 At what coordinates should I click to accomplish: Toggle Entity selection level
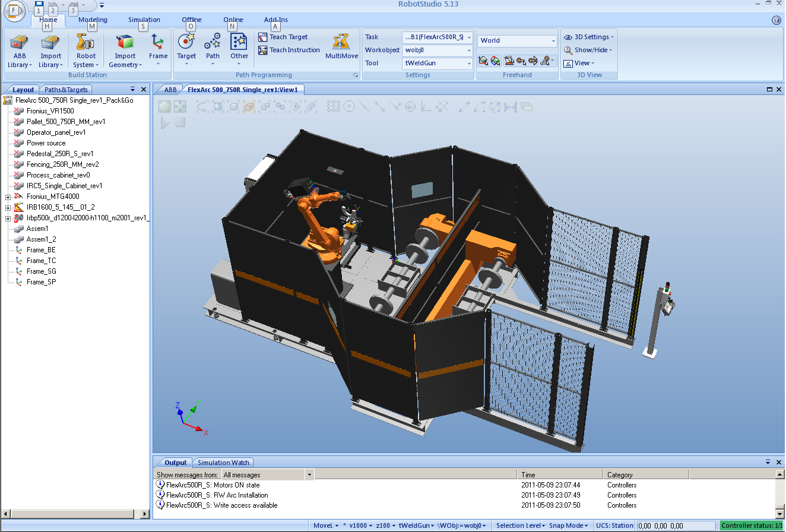coord(233,107)
